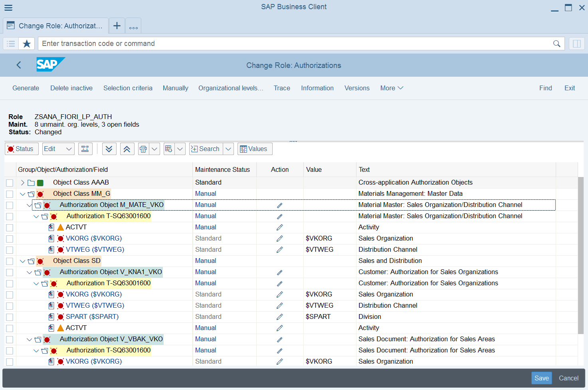
Task: Click the Status traffic-light button
Action: 22,149
